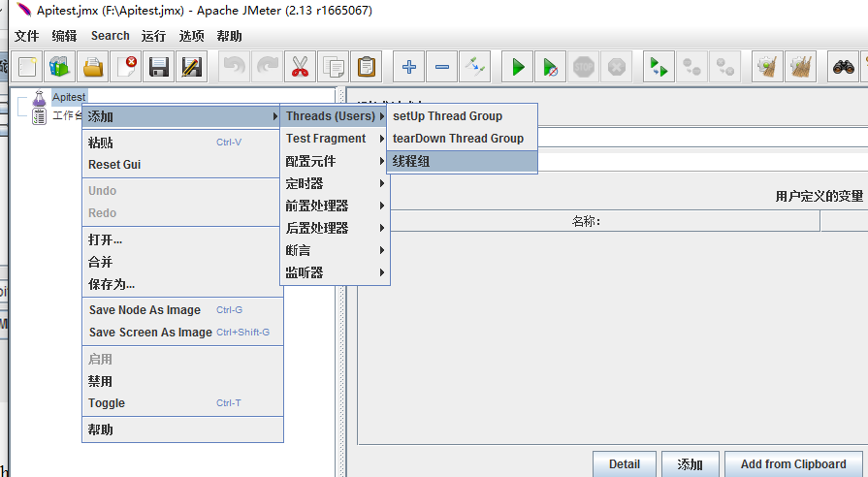Select the workbench clipboard tree icon

(x=39, y=116)
